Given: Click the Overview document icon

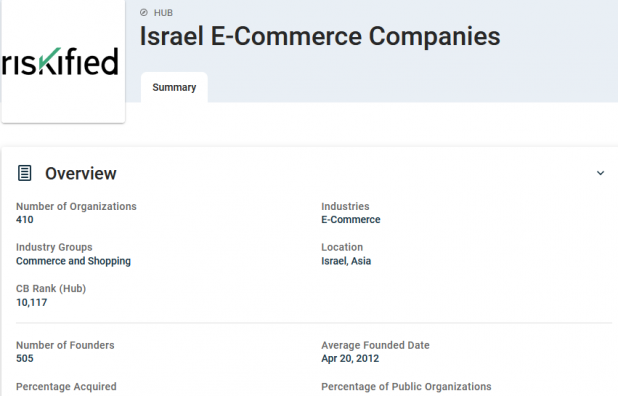Looking at the screenshot, I should 24,173.
